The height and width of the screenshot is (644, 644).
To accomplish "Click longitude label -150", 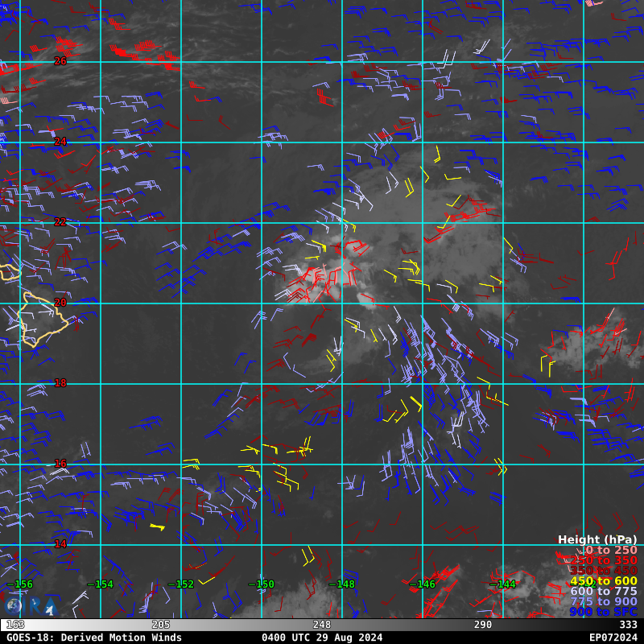I will click(261, 584).
